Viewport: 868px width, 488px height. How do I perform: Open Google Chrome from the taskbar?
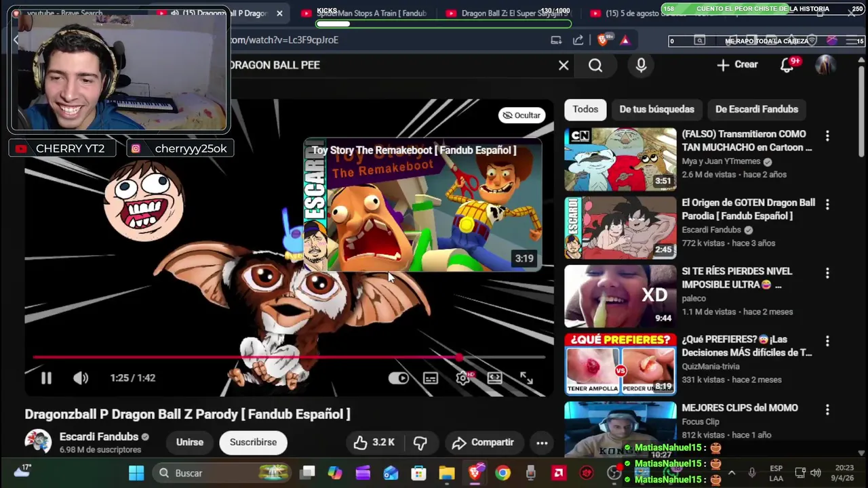tap(502, 473)
